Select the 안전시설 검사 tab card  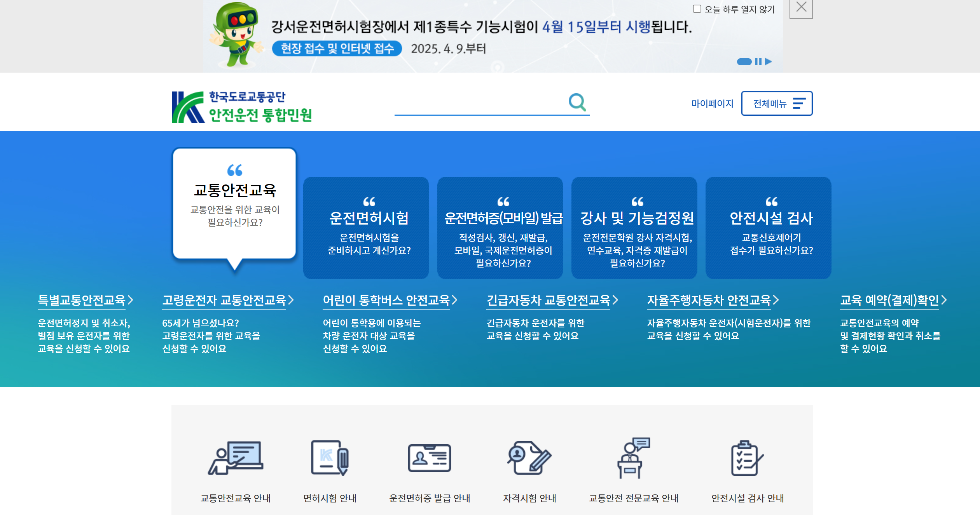(768, 228)
